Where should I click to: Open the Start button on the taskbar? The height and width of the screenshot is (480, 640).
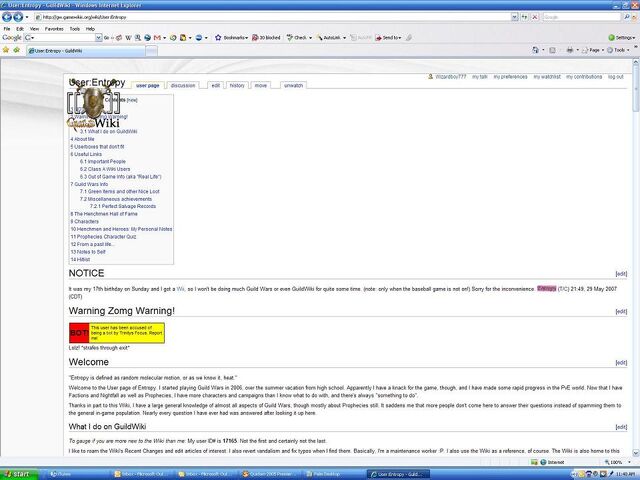click(19, 474)
